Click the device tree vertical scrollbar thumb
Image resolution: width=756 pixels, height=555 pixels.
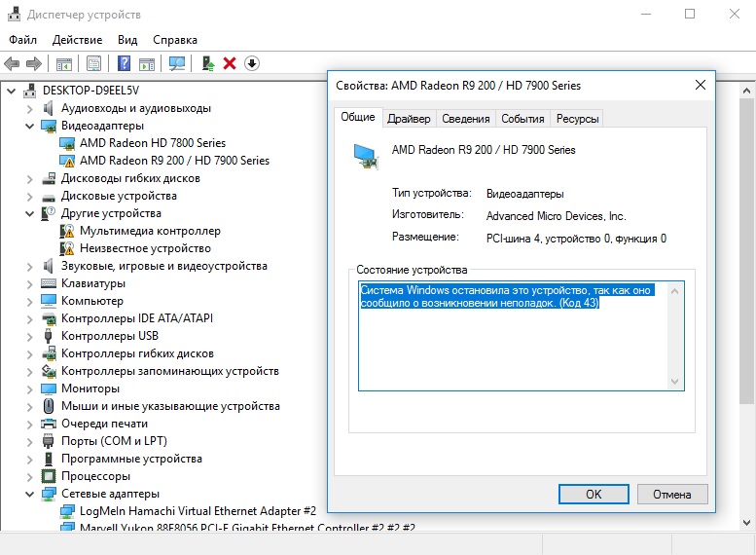click(x=746, y=251)
